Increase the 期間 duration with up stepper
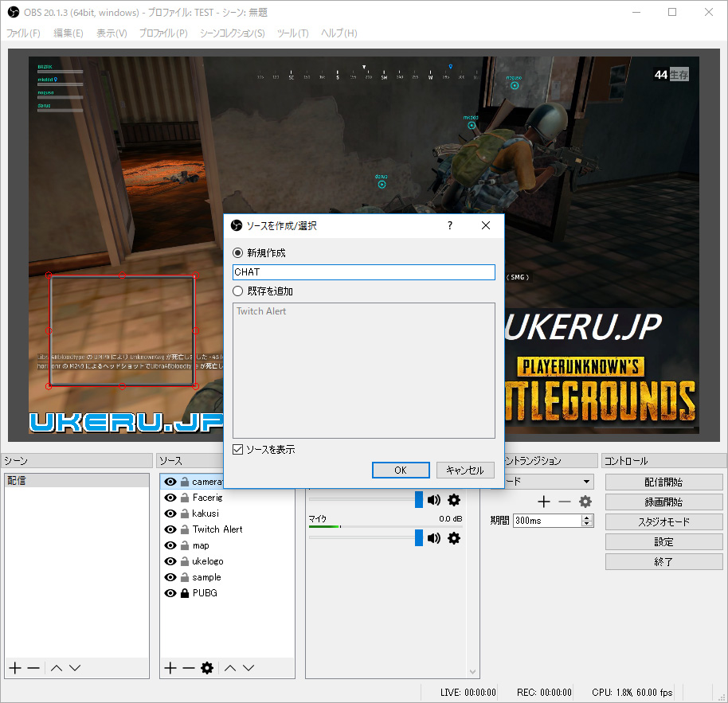The width and height of the screenshot is (728, 703). 588,517
